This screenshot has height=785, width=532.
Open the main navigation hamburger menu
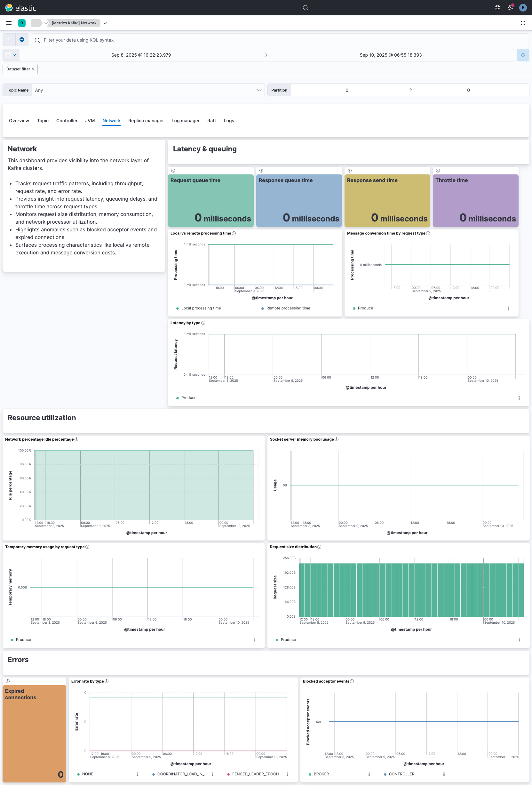pos(9,23)
